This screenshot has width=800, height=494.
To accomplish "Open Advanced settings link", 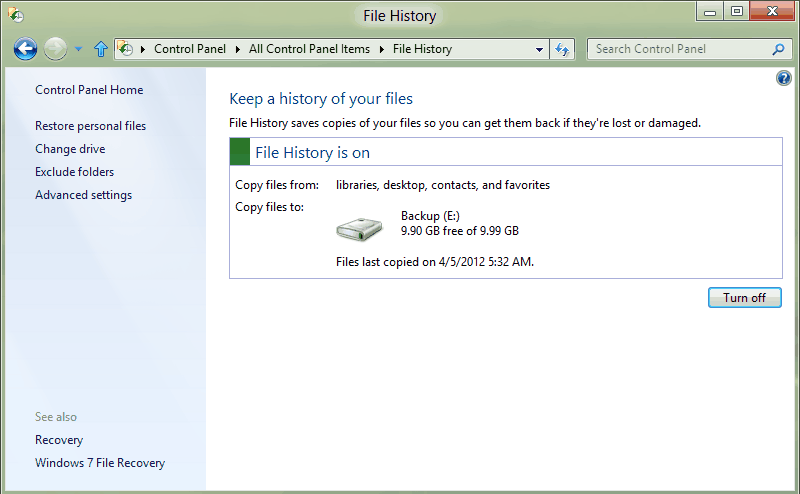I will click(x=84, y=195).
